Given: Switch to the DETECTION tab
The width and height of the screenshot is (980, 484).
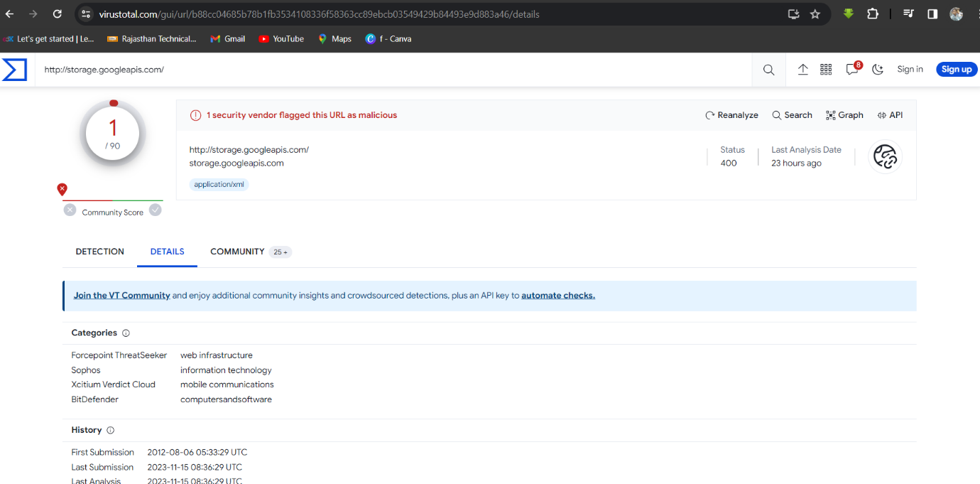Looking at the screenshot, I should click(x=99, y=252).
